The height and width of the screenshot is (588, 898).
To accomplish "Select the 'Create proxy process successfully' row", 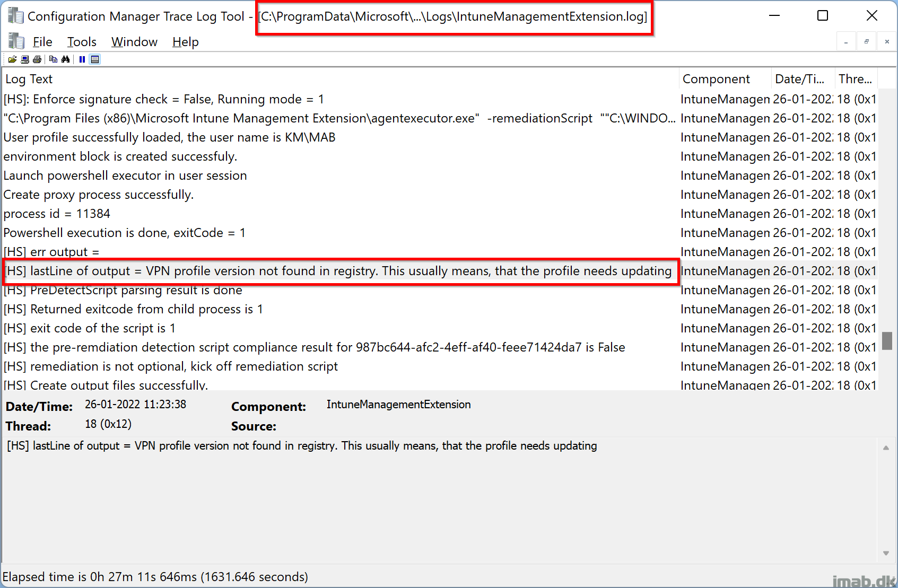I will [440, 195].
